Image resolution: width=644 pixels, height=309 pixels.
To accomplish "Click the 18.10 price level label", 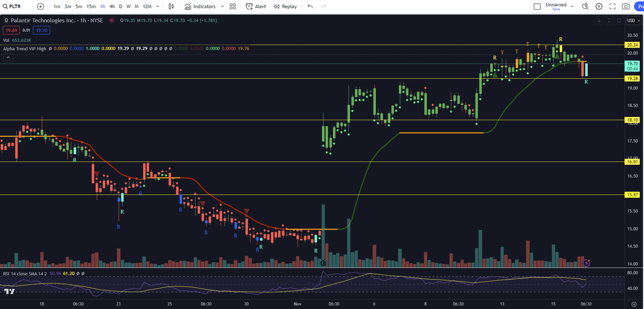I will 633,120.
